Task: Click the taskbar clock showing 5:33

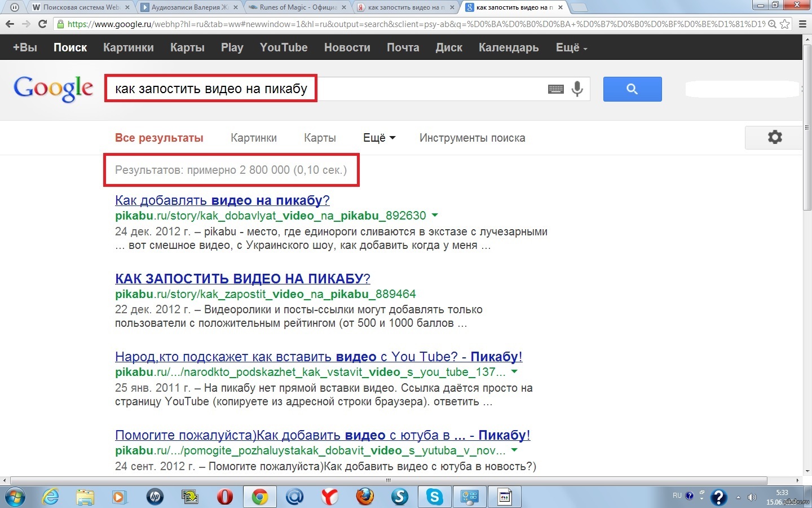Action: point(782,493)
